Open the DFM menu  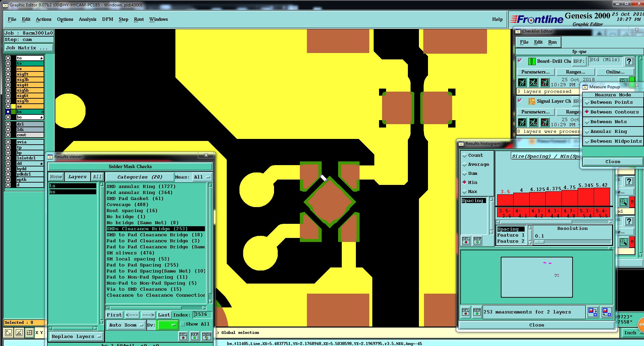[x=107, y=19]
